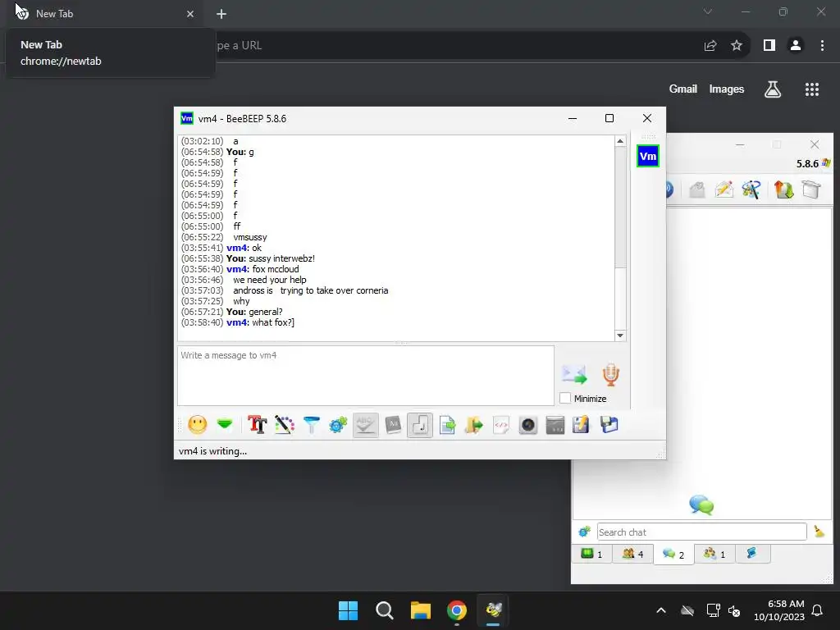Switch to green tab labeled 1 in the main window
Image resolution: width=840 pixels, height=630 pixels.
coord(592,554)
